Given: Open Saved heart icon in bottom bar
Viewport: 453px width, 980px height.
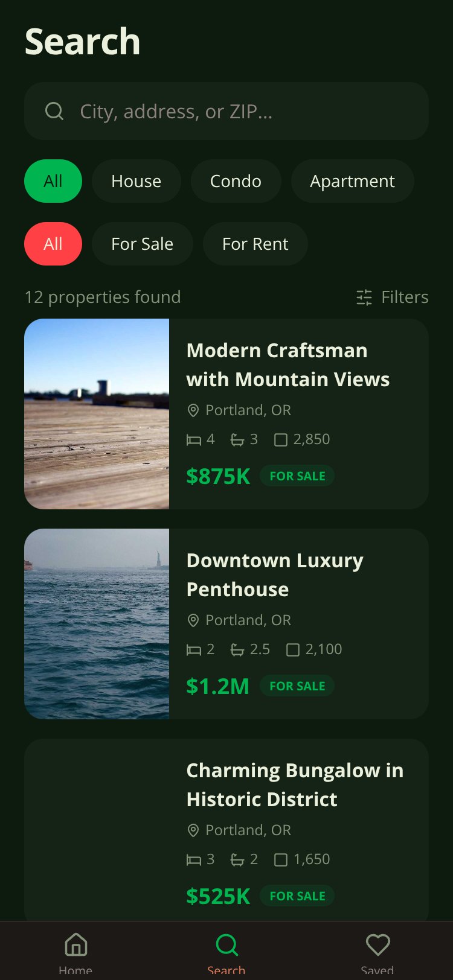Looking at the screenshot, I should [x=378, y=944].
